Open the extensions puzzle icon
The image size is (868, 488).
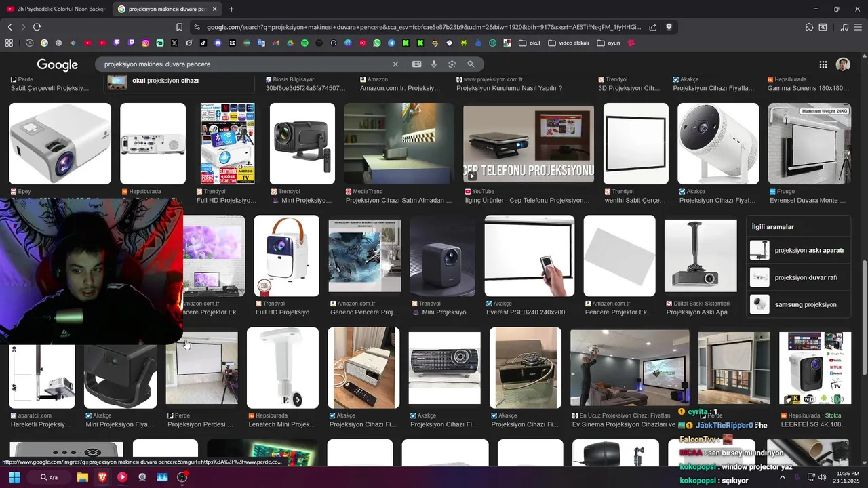click(x=809, y=27)
